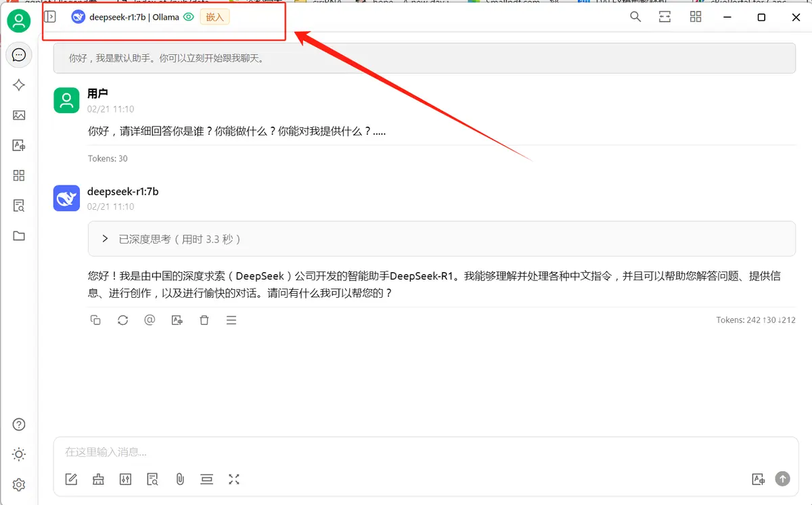Select the deepseek-r1:7b | Ollama model button
The image size is (812, 505).
125,17
